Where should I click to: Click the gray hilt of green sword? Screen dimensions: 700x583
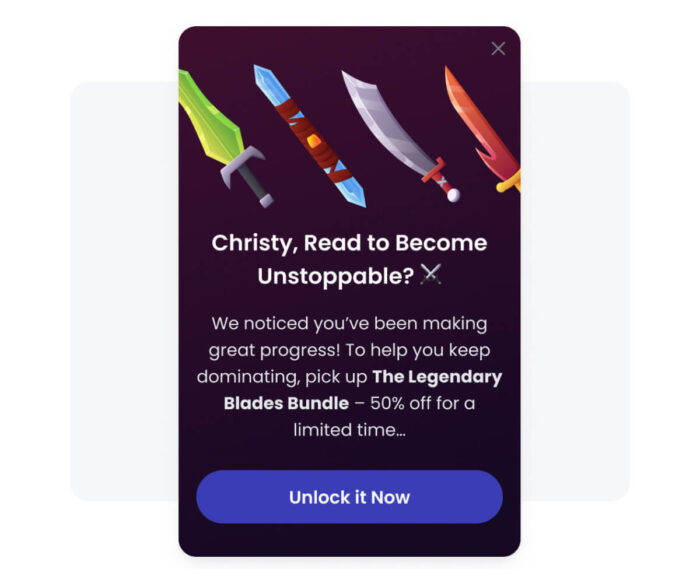pyautogui.click(x=246, y=175)
